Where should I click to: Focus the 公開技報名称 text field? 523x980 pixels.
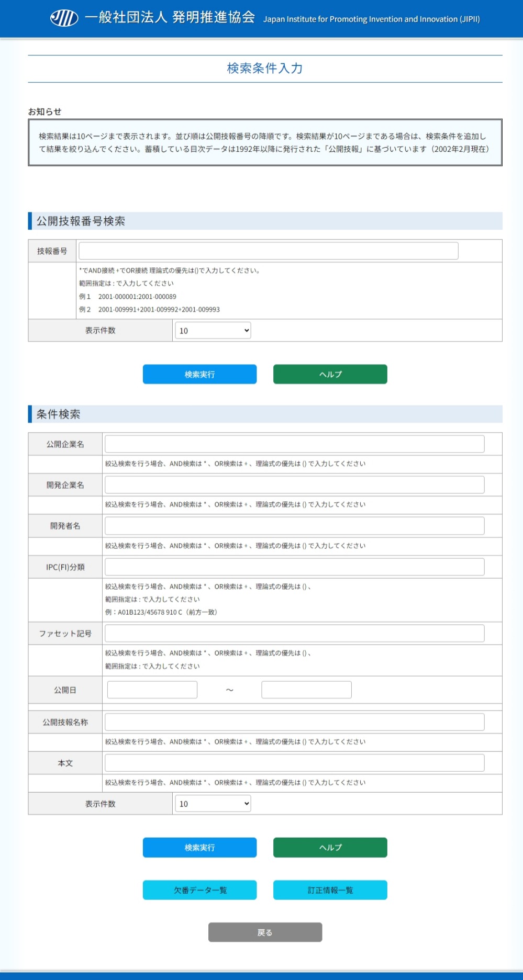(294, 722)
